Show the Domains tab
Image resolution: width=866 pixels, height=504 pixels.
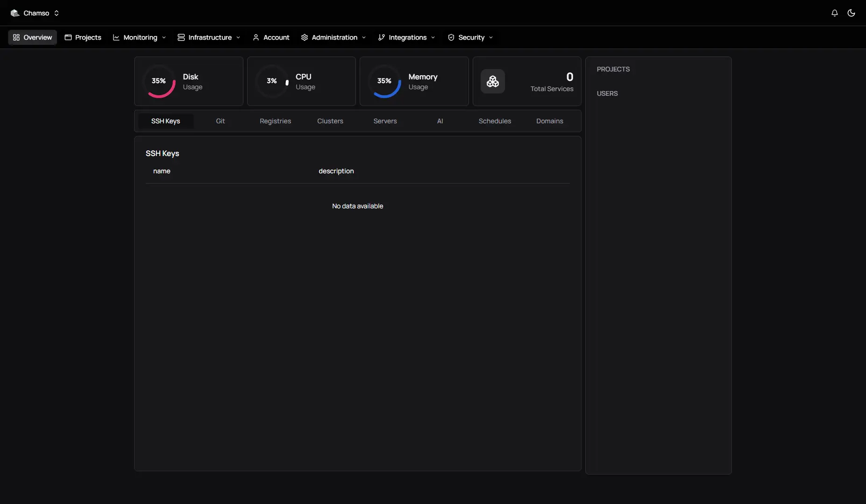pos(549,121)
